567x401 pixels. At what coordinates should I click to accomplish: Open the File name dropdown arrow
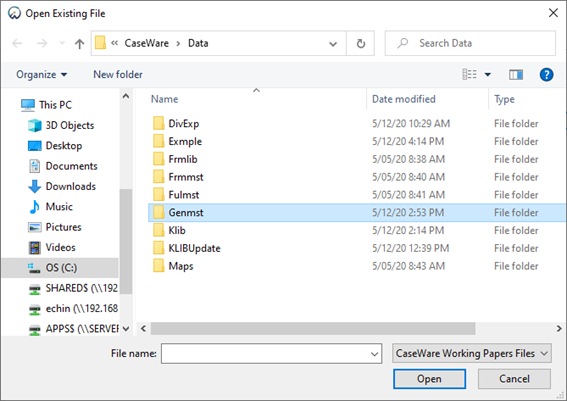[x=375, y=354]
